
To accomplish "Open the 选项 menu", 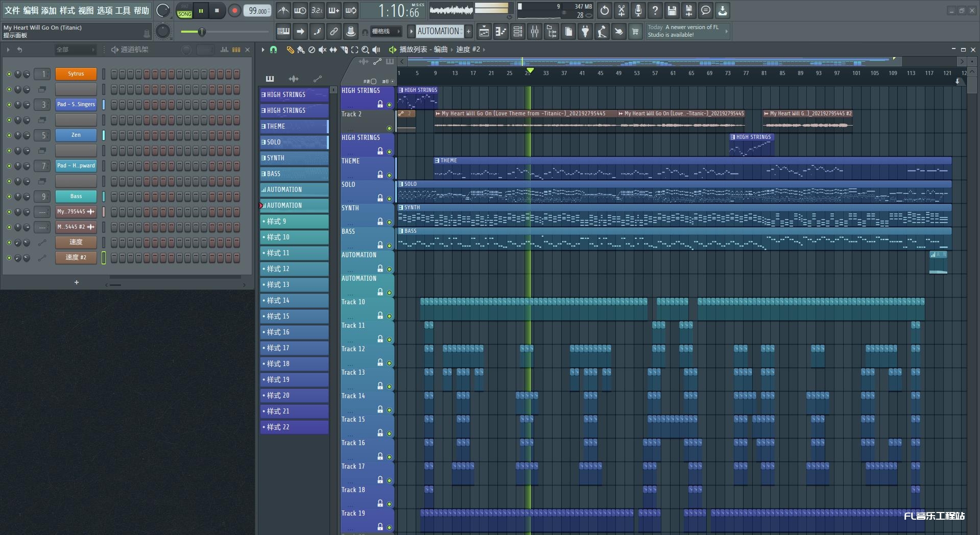I will pyautogui.click(x=105, y=11).
